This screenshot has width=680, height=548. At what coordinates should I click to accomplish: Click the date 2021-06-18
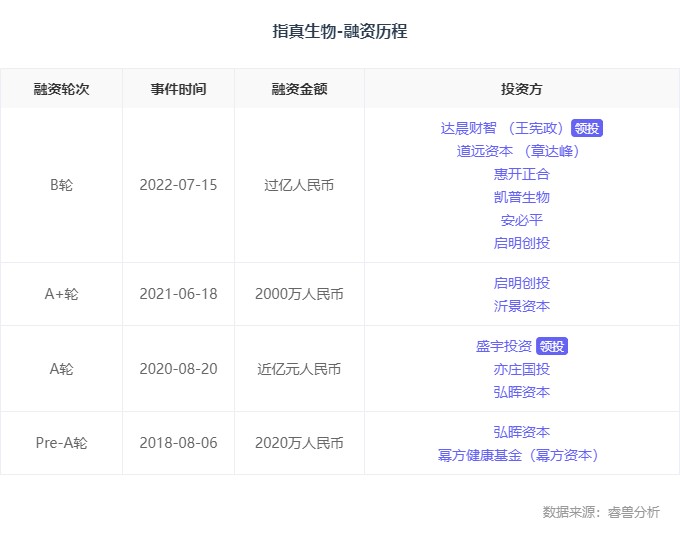178,294
